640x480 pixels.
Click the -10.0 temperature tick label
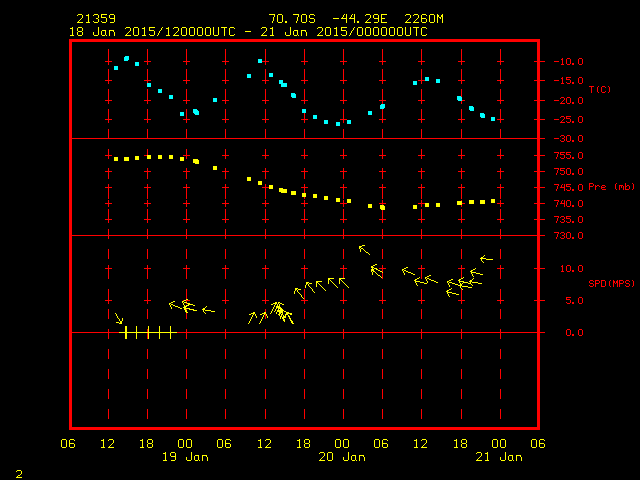(568, 62)
